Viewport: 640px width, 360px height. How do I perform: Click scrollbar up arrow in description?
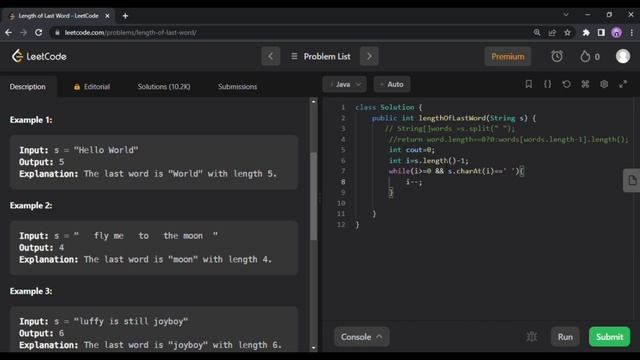pos(313,102)
